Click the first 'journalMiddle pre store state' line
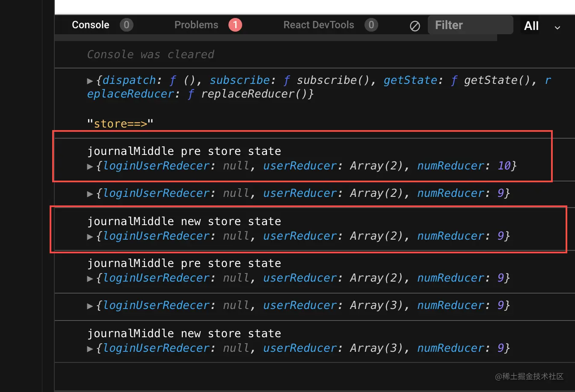 pyautogui.click(x=184, y=151)
